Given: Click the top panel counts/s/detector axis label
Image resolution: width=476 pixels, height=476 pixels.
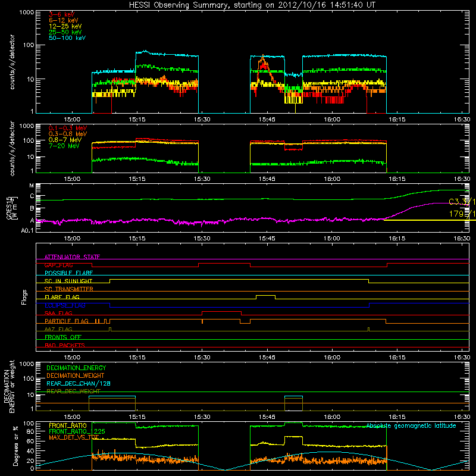Looking at the screenshot, I should (x=12, y=62).
